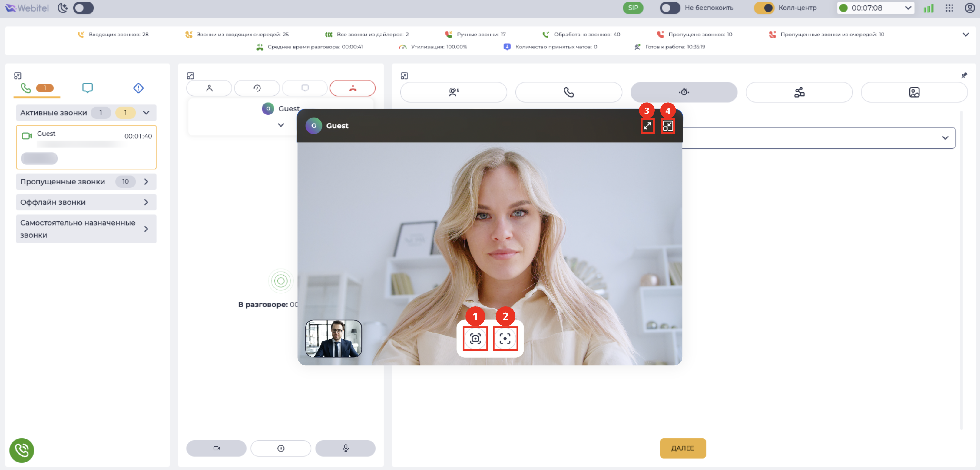Switch to the tasks diamond tab
The height and width of the screenshot is (470, 980).
pyautogui.click(x=138, y=88)
